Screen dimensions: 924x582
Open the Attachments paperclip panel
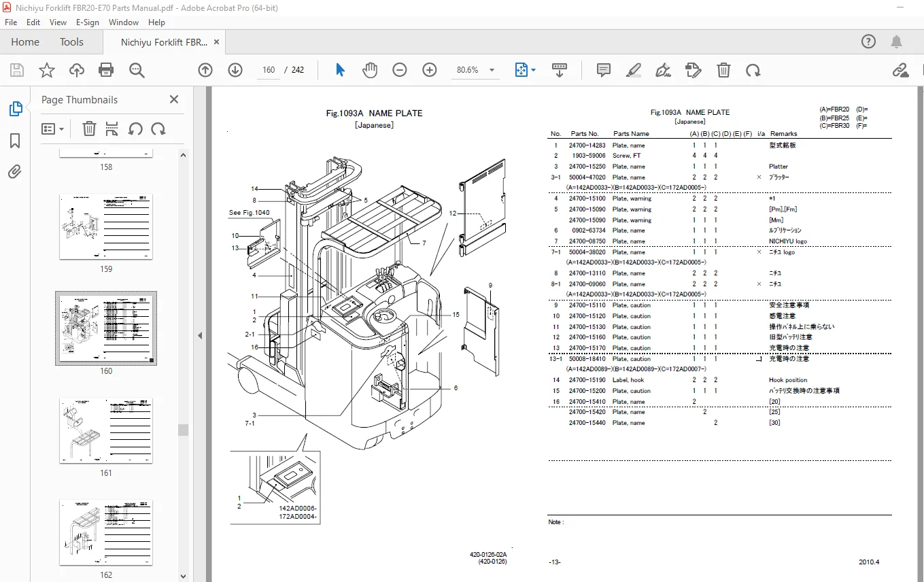click(x=15, y=171)
